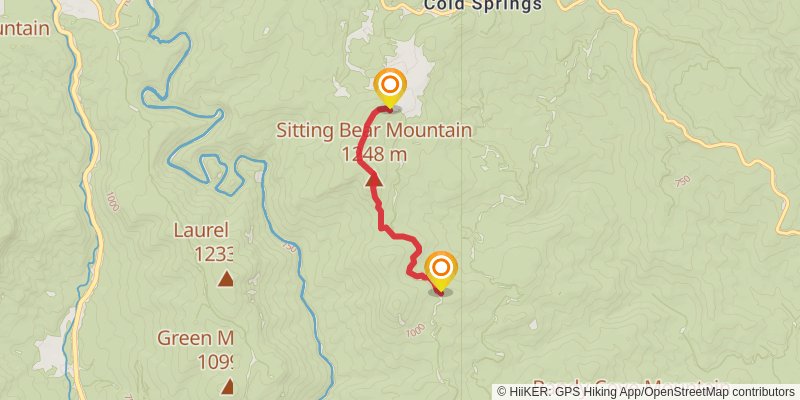This screenshot has height=400, width=800.
Task: Click the northern trail waypoint marker pin
Action: pos(390,88)
